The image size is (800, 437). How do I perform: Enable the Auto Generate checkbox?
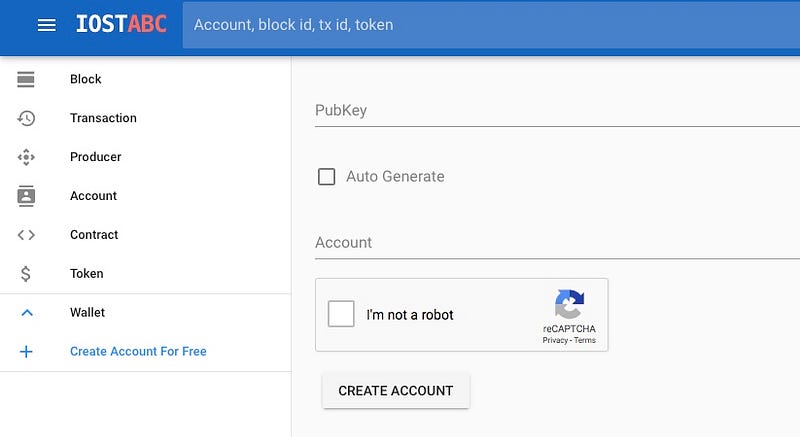327,176
